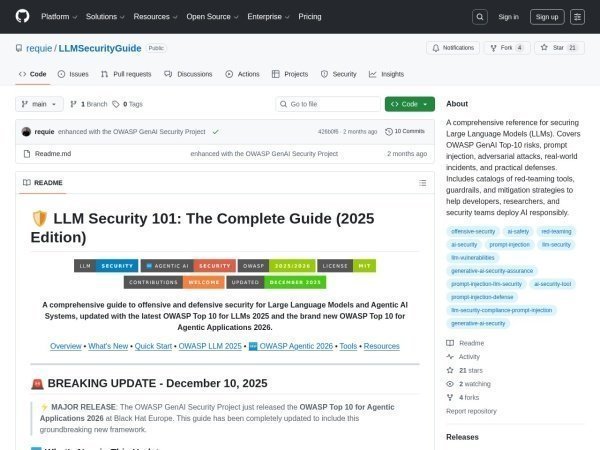
Task: Click the License MIT badge
Action: [347, 266]
